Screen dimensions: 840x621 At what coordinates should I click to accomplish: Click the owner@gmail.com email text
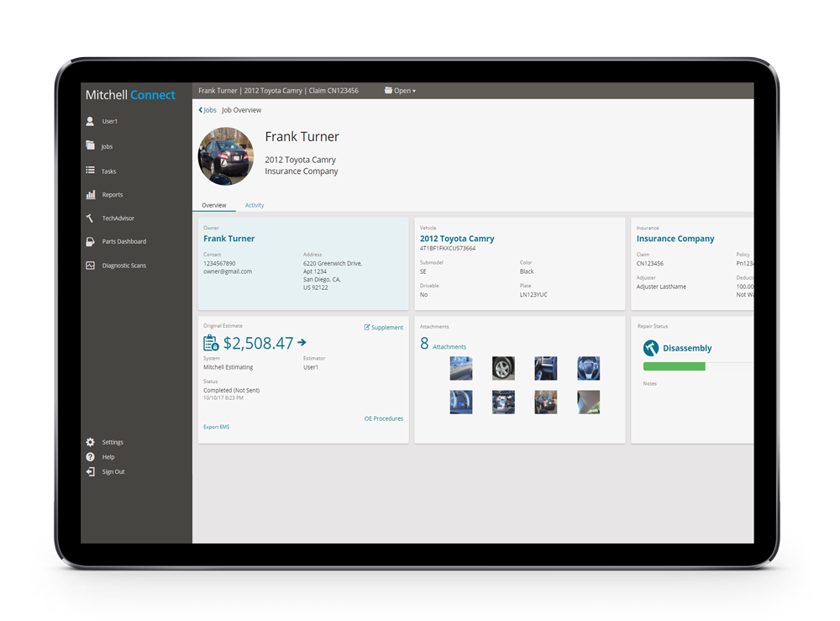pos(228,271)
